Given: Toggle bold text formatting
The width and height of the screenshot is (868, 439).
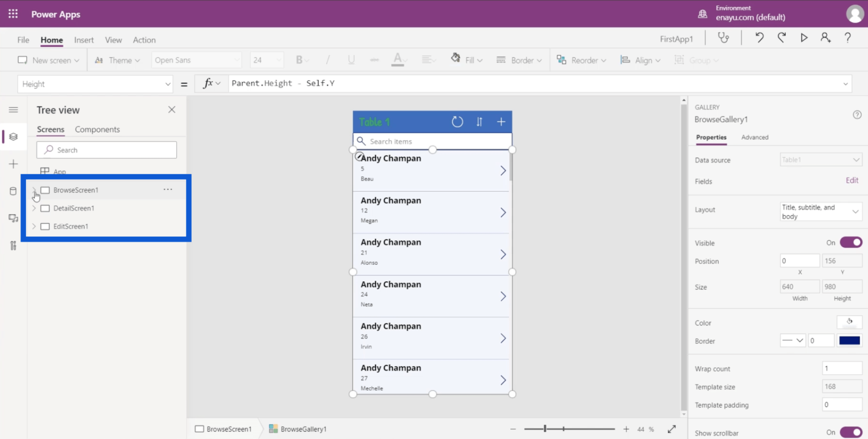Looking at the screenshot, I should (299, 60).
